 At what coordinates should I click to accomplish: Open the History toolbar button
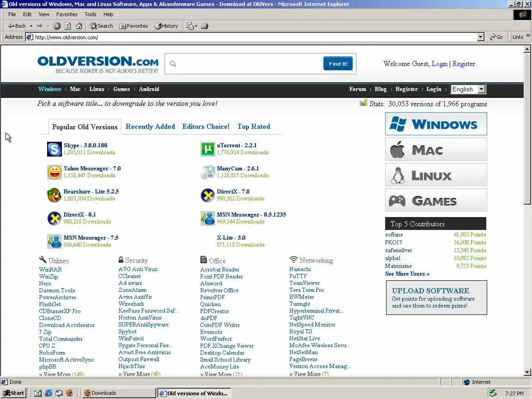[x=166, y=26]
